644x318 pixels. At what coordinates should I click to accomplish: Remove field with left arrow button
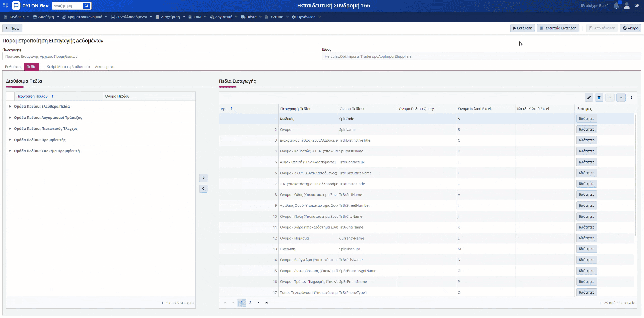click(203, 189)
